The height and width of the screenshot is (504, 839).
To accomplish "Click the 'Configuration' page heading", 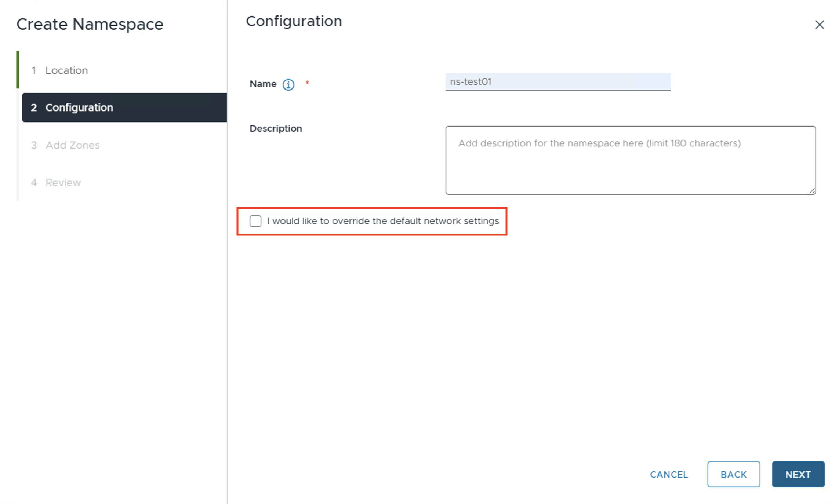I will tap(294, 21).
